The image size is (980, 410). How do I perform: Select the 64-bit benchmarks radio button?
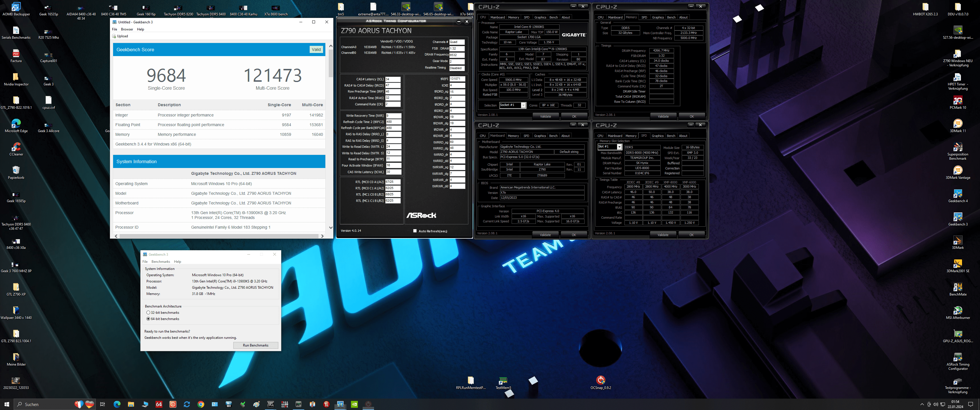(148, 319)
